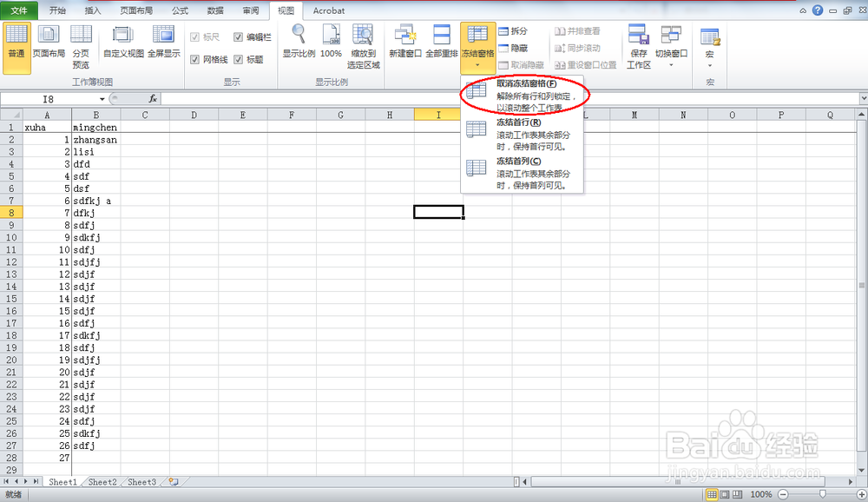The width and height of the screenshot is (868, 502).
Task: Open Excel help question mark icon
Action: coord(817,10)
